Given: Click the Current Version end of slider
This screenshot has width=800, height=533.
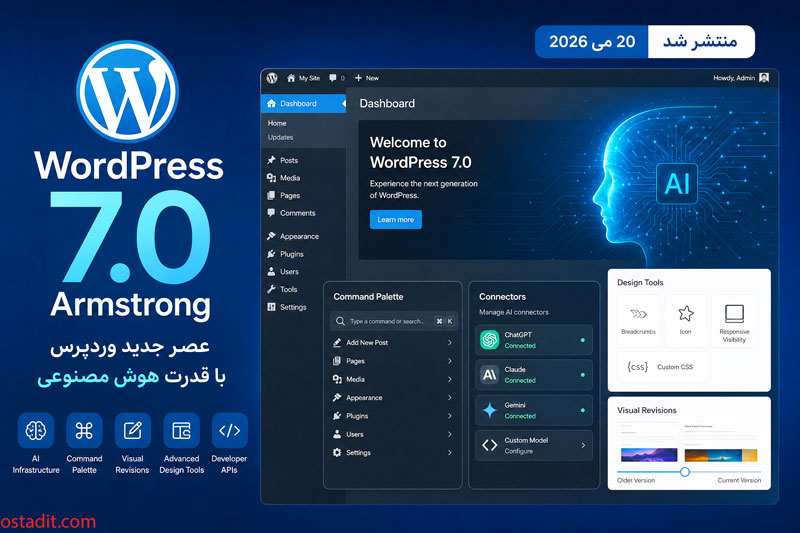Looking at the screenshot, I should 739,480.
